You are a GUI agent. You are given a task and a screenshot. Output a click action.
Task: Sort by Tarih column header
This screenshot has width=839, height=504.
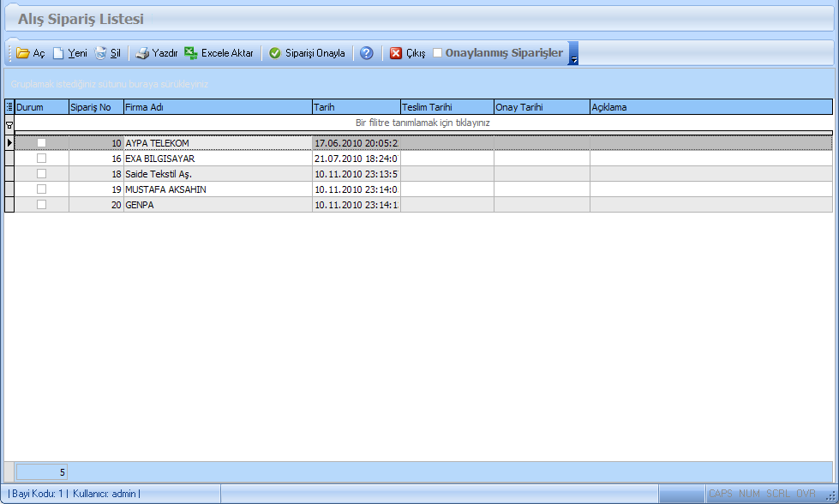point(356,107)
